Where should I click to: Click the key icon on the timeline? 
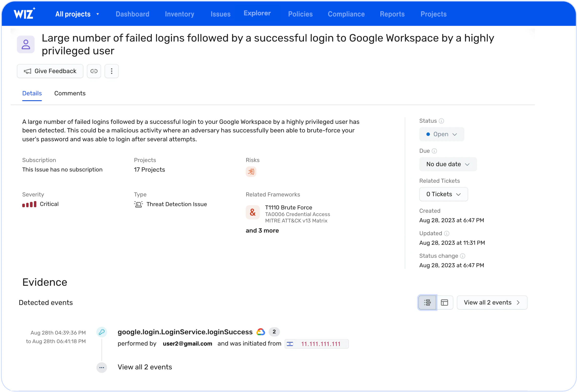tap(101, 332)
